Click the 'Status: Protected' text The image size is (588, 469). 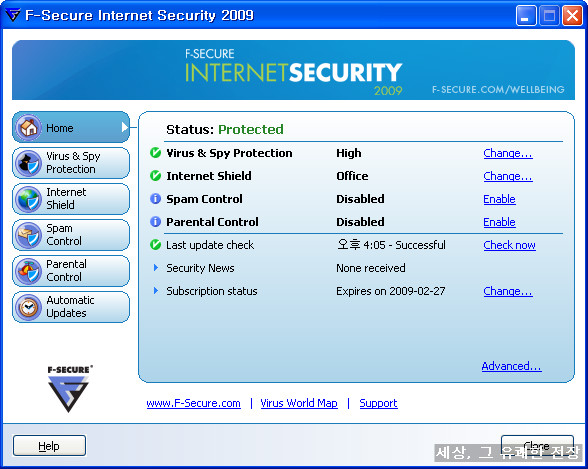coord(225,130)
